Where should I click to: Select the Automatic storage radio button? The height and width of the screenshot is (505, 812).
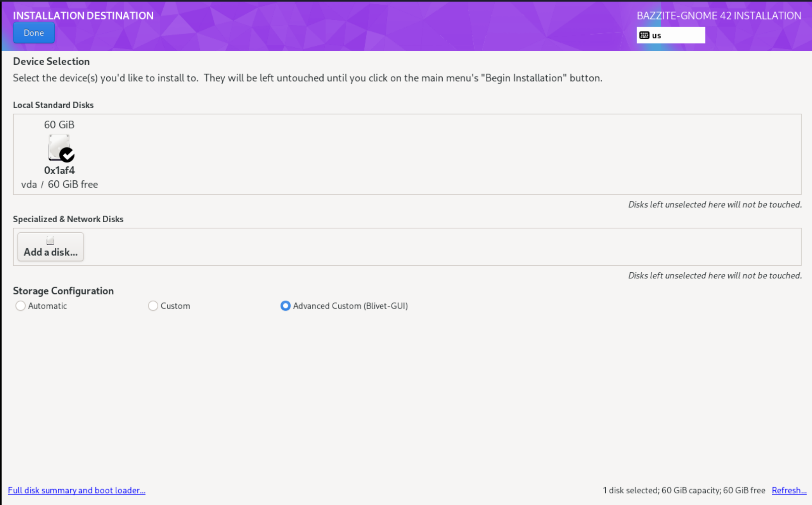pos(20,306)
